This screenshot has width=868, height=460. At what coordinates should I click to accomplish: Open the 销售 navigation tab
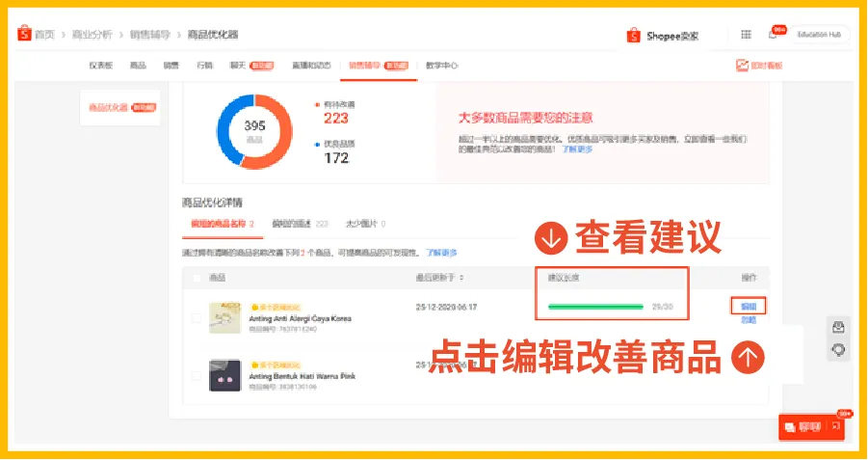click(171, 66)
